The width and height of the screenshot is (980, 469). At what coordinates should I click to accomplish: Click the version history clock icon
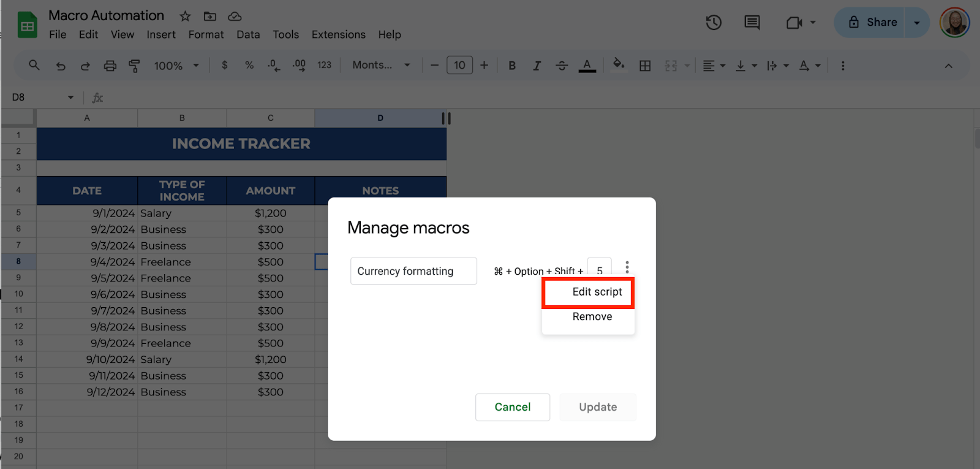714,23
